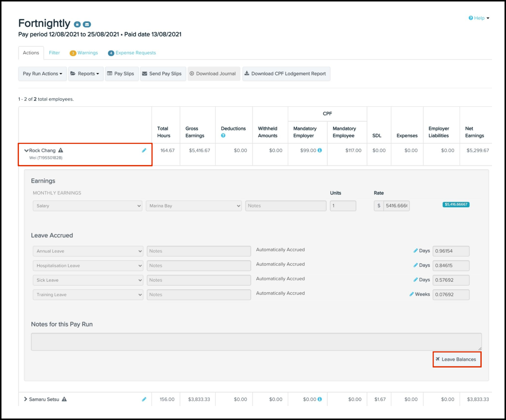Screen dimensions: 506x420
Task: Open the Help dropdown menu
Action: pyautogui.click(x=479, y=18)
